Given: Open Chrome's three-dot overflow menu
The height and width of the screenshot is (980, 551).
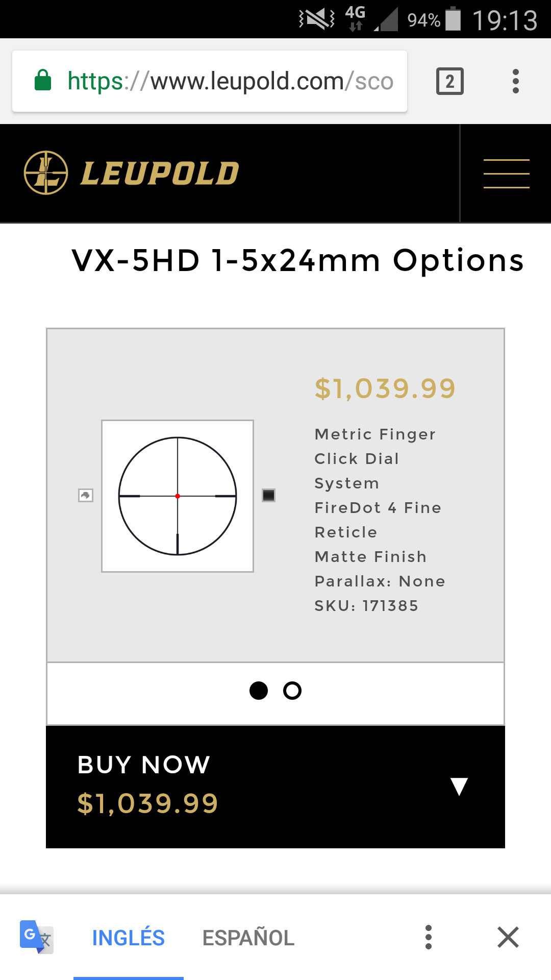Looking at the screenshot, I should 516,81.
